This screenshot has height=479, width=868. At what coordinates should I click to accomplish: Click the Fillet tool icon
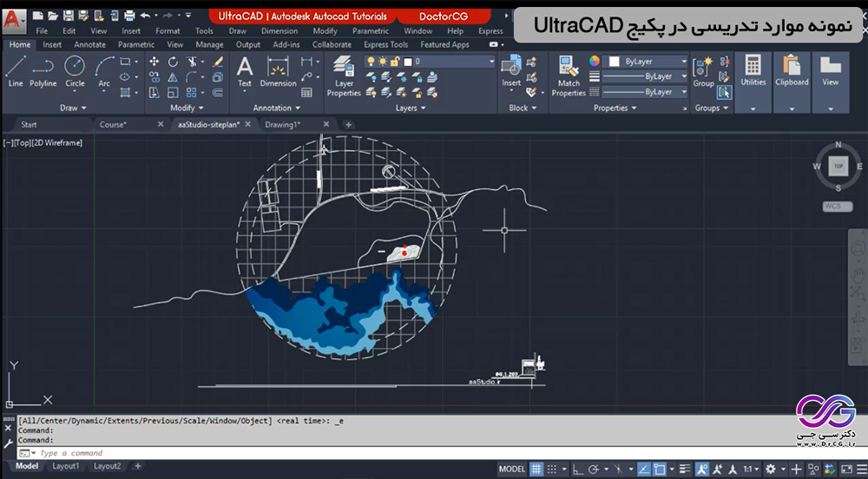pos(192,77)
